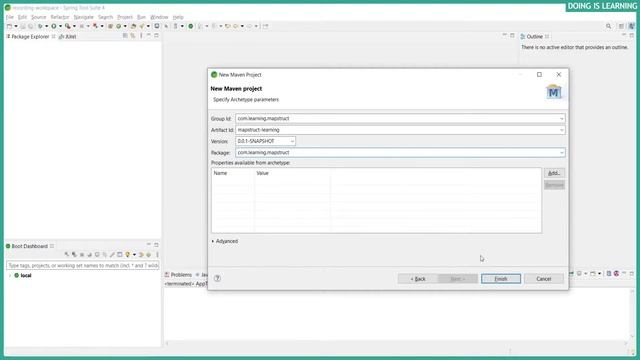Viewport: 640px width, 360px height.
Task: Open the dialog help question-mark icon
Action: pos(217,278)
